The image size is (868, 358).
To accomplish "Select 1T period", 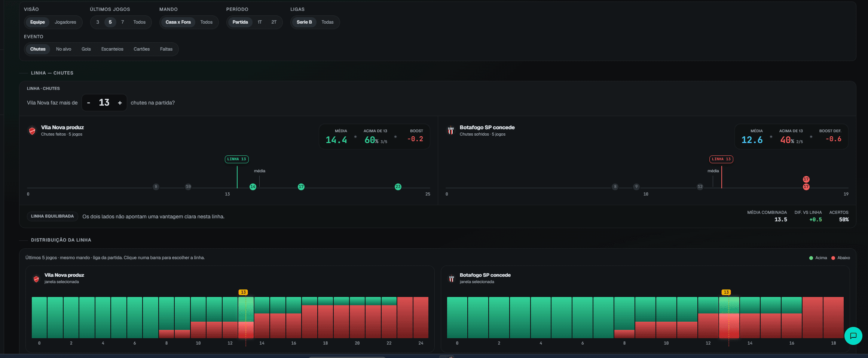I will point(260,22).
